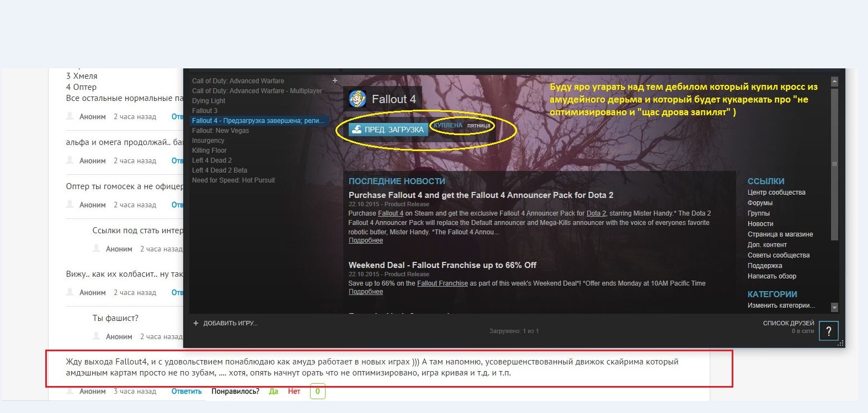Image resolution: width=868 pixels, height=413 pixels.
Task: Click the ПРЕД. ЗАГРУЗКА preload button
Action: click(x=388, y=130)
